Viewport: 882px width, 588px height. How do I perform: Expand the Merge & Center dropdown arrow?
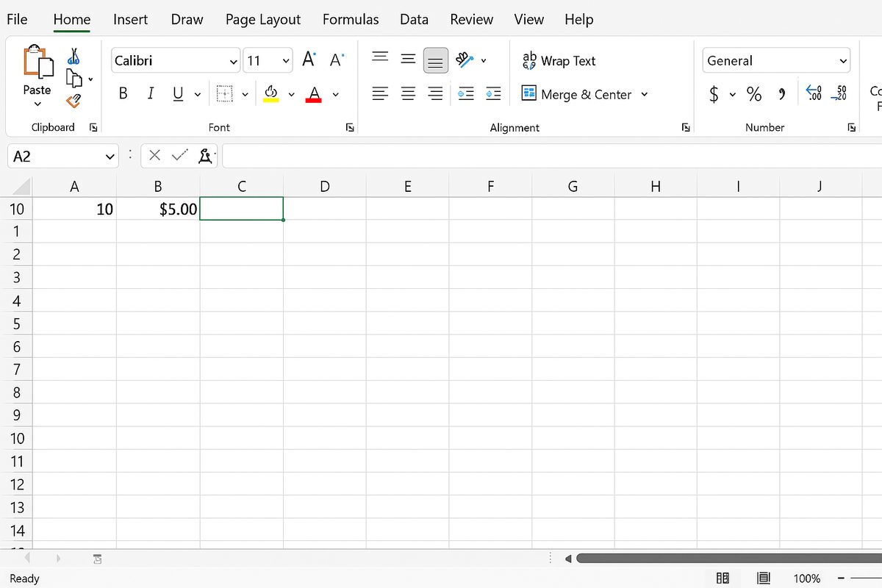pos(645,94)
